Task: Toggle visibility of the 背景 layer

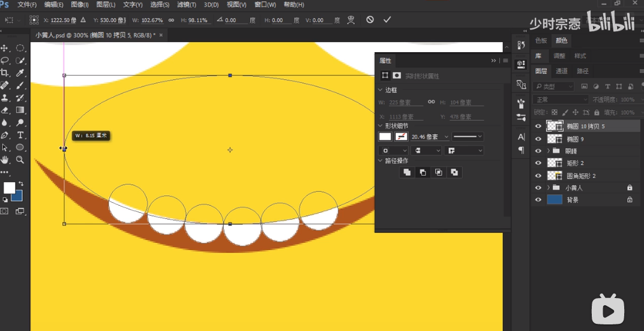Action: 538,200
